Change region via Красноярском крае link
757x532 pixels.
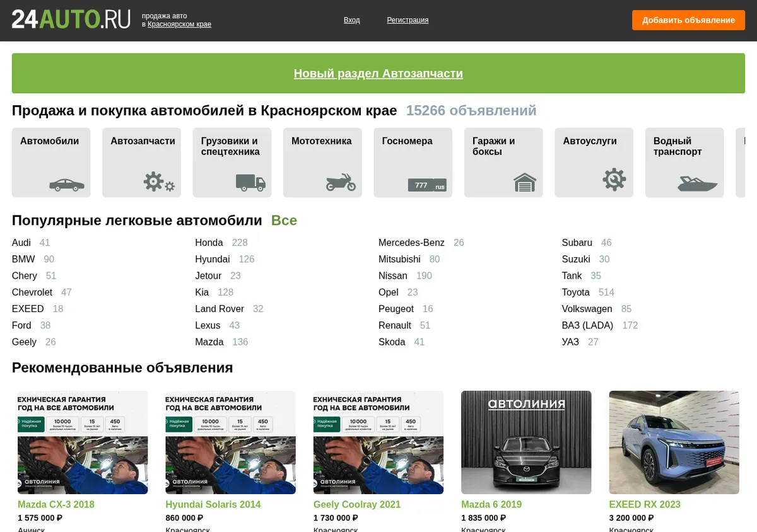(179, 25)
